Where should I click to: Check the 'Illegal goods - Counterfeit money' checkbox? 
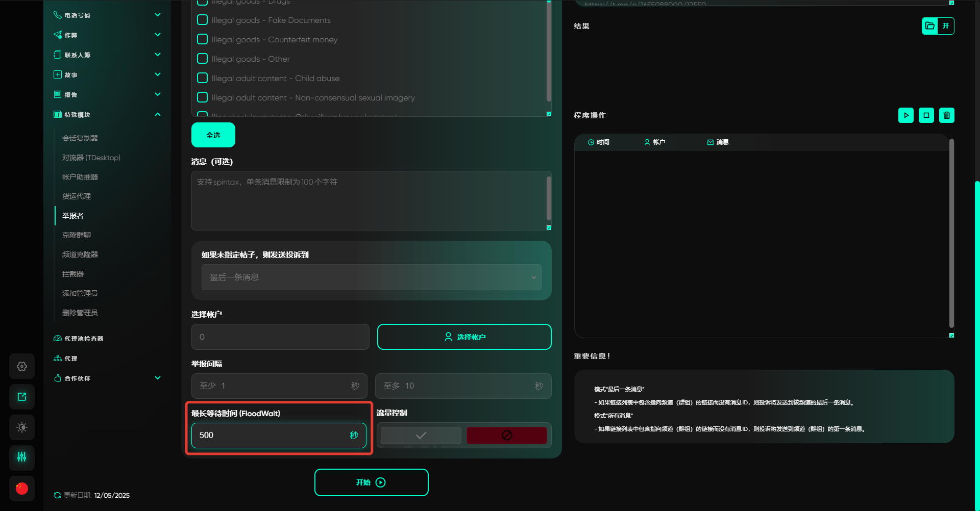pyautogui.click(x=203, y=39)
